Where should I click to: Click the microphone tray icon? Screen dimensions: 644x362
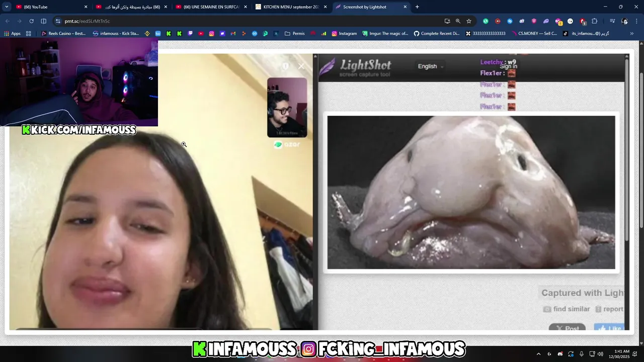pyautogui.click(x=582, y=354)
